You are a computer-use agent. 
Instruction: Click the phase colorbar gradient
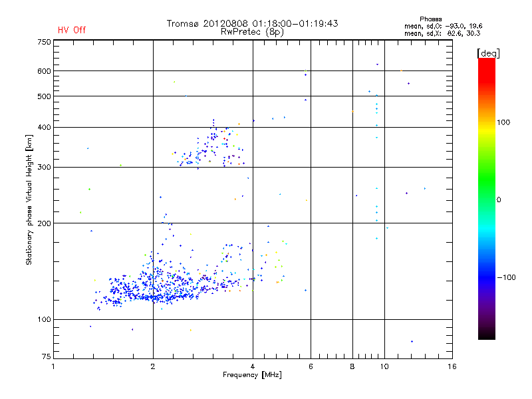click(x=487, y=198)
